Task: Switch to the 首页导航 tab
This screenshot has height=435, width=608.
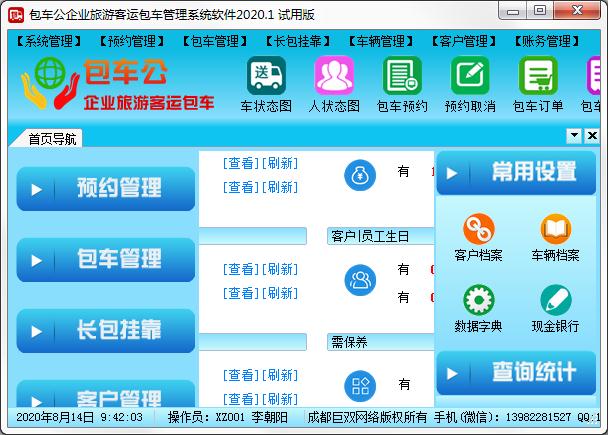Action: (52, 138)
